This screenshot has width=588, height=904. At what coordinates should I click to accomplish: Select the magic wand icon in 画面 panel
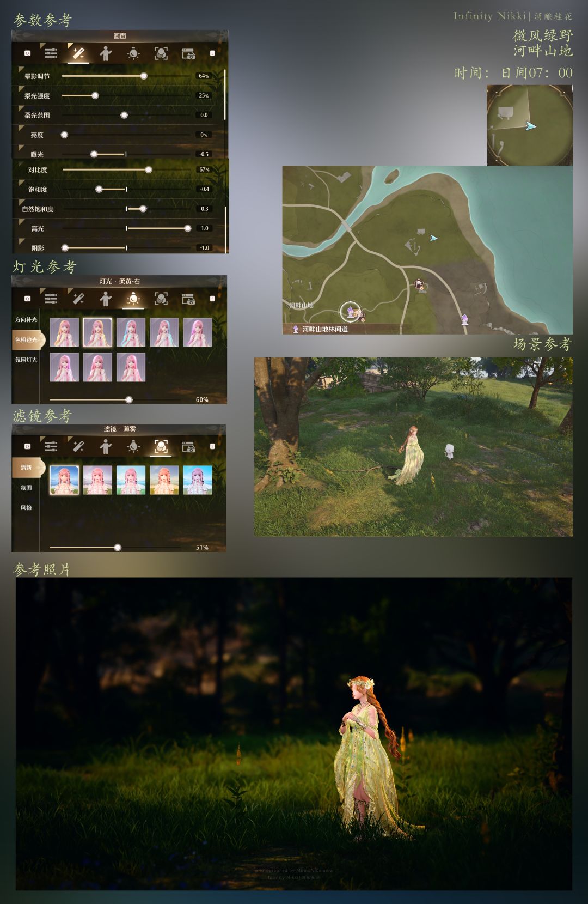[78, 53]
